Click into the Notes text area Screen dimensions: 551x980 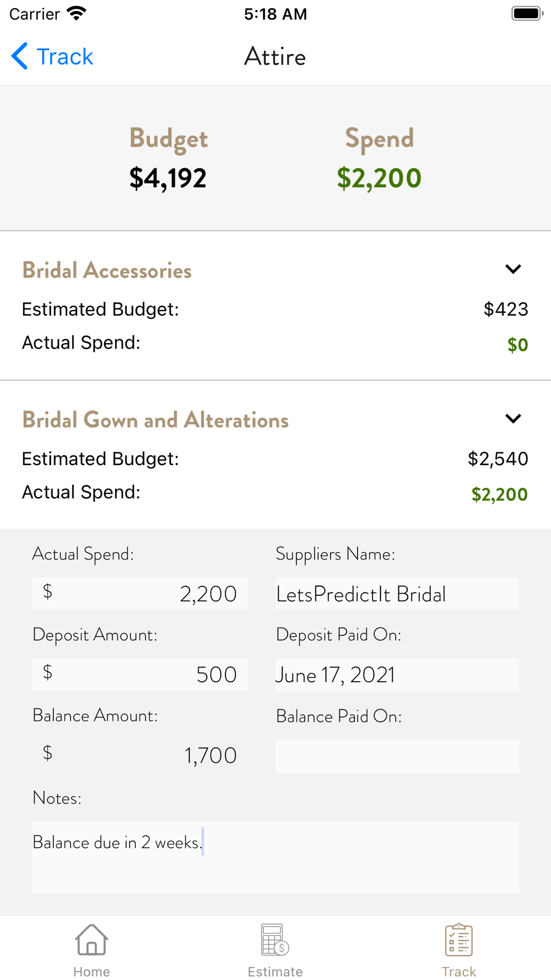(x=275, y=857)
